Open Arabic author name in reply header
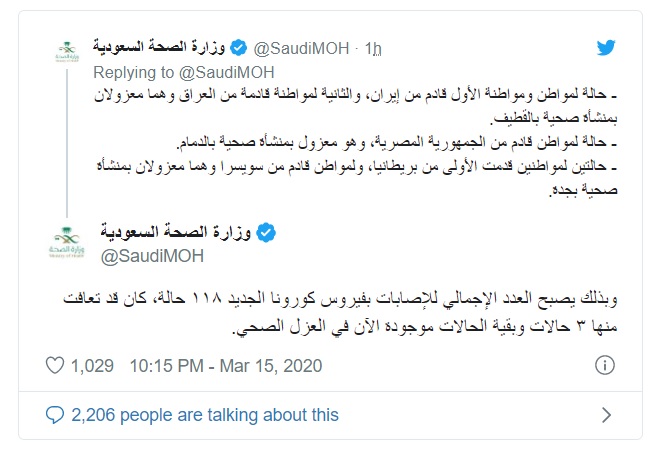The width and height of the screenshot is (660, 454). coord(159,48)
